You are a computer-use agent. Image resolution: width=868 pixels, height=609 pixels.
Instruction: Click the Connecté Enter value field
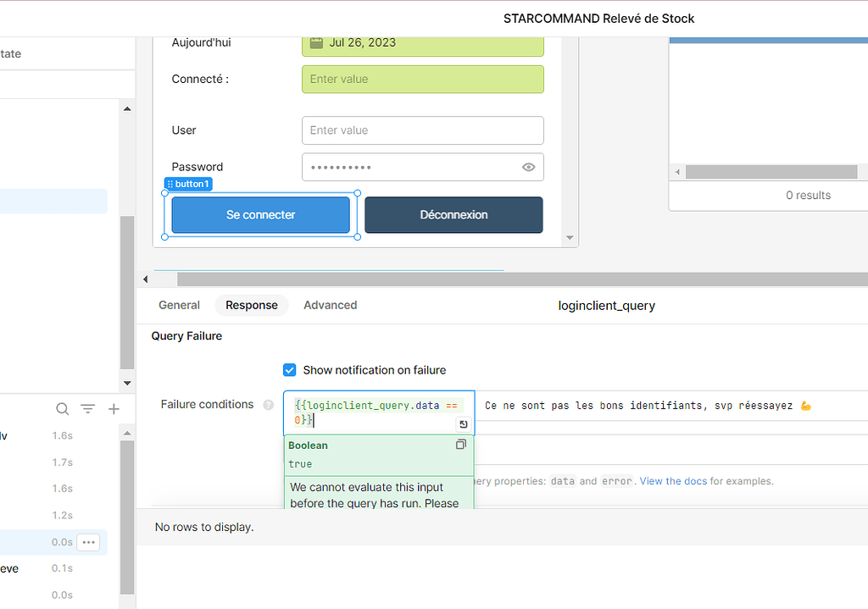[x=422, y=79]
